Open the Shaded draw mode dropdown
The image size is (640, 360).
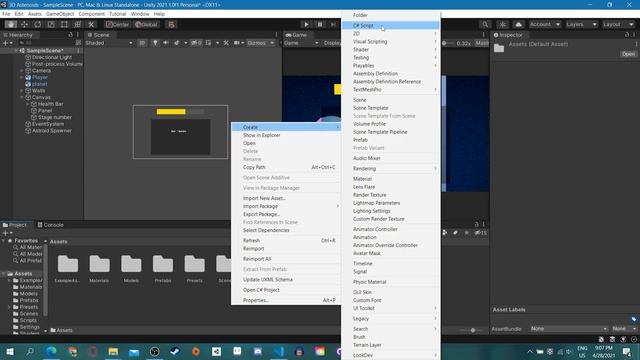[109, 43]
